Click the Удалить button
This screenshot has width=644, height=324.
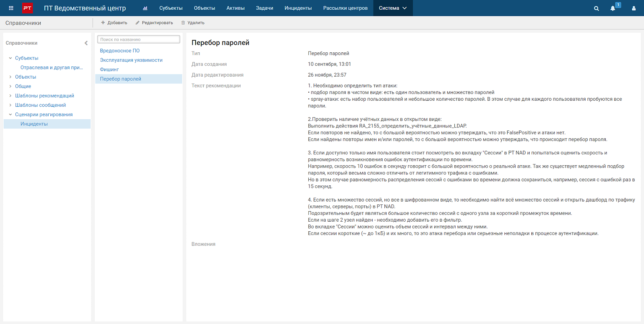click(193, 23)
